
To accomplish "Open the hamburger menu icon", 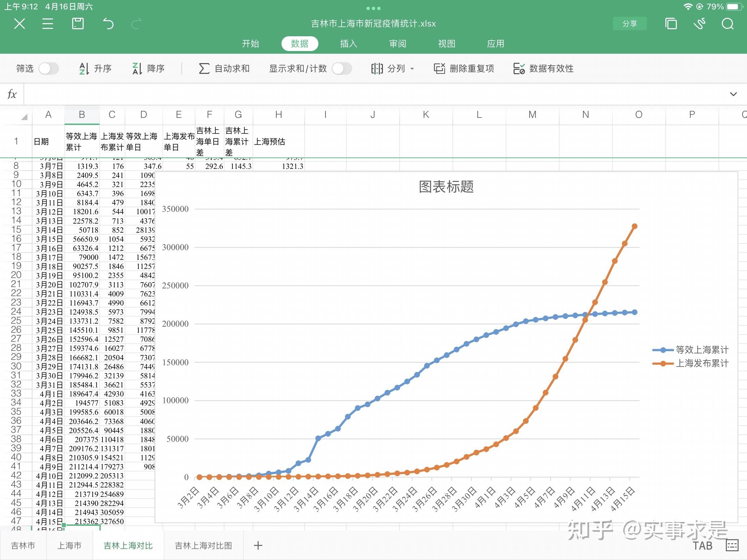I will point(48,24).
